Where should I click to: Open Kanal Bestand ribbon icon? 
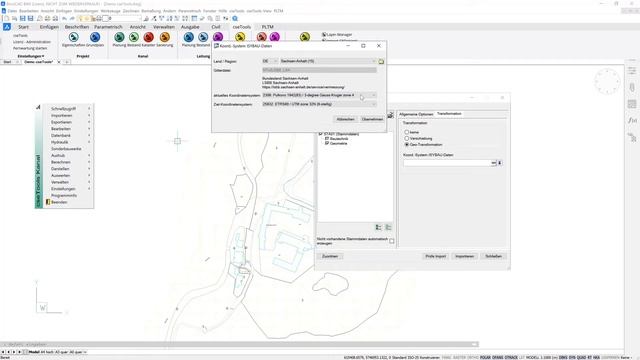133,38
